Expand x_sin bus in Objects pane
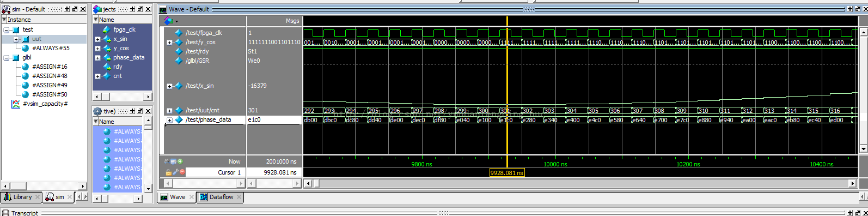 point(97,39)
